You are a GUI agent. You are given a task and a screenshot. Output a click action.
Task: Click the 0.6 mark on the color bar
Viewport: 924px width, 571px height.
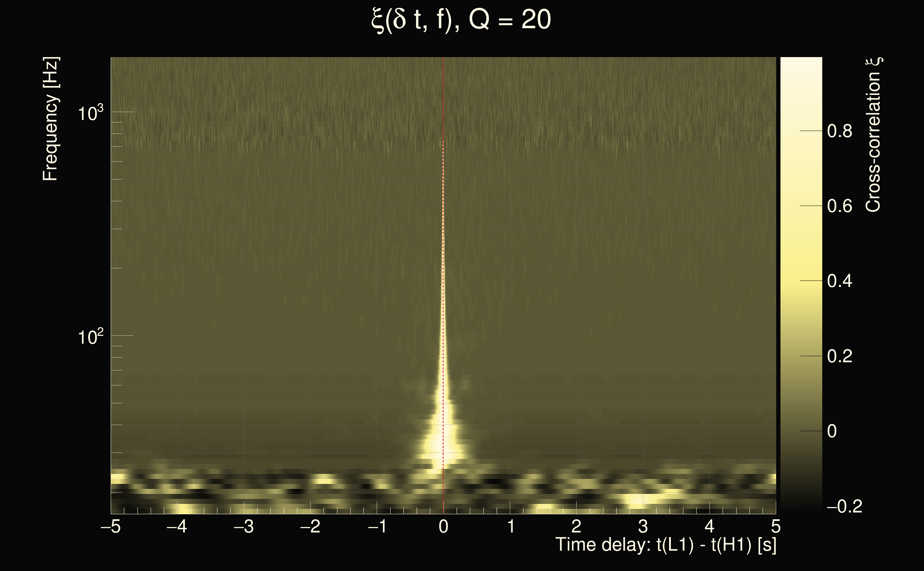point(839,206)
